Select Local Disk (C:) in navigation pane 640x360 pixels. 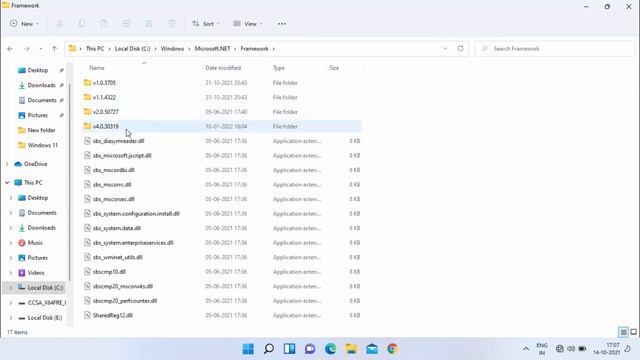tap(34, 288)
